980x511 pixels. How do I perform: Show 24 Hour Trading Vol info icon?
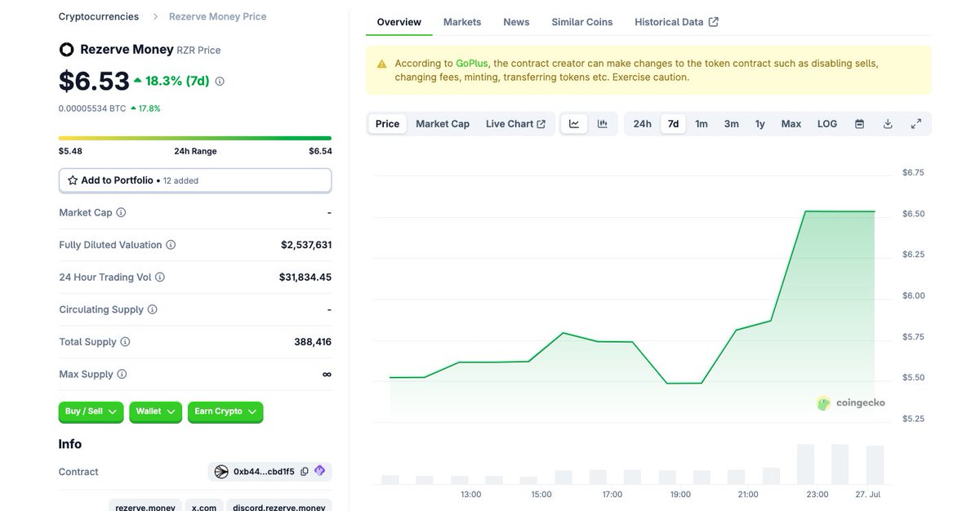point(160,278)
